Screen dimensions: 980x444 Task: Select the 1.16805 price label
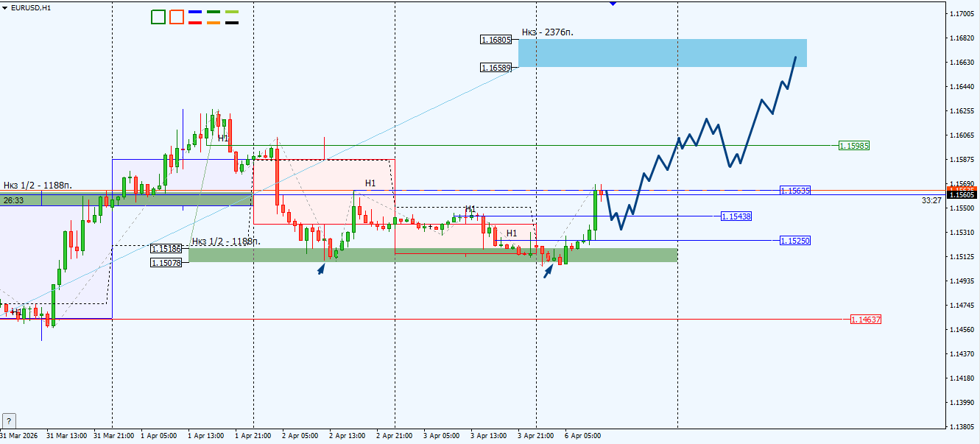click(x=496, y=40)
